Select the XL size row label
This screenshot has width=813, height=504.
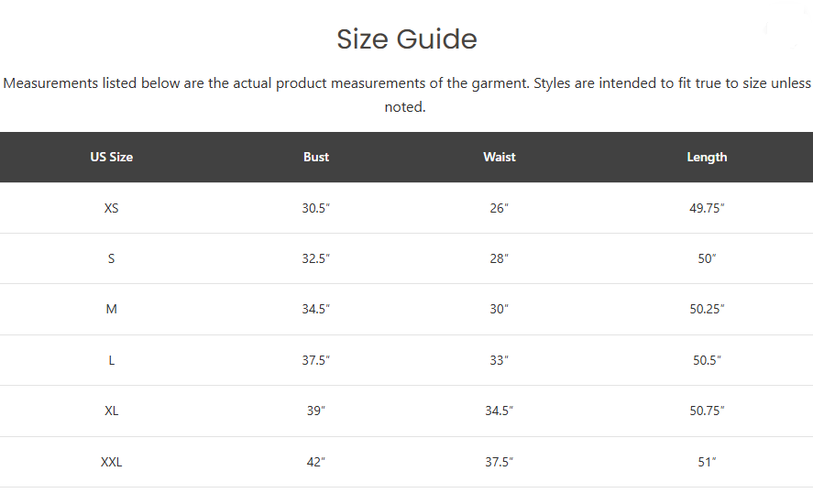[x=112, y=411]
